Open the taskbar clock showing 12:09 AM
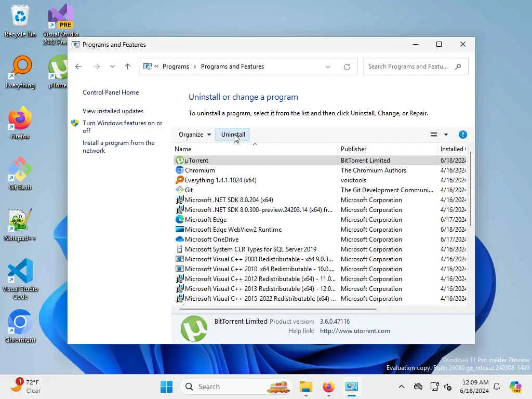 pyautogui.click(x=474, y=387)
